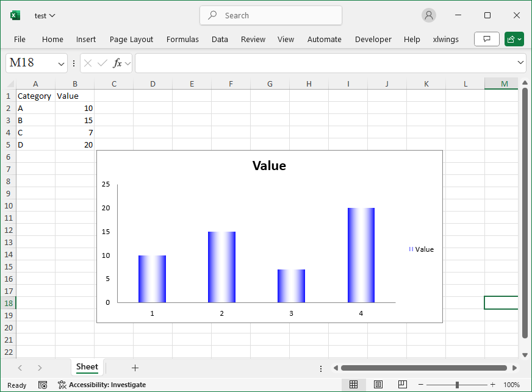Click the Excel app icon in title bar

[x=15, y=15]
